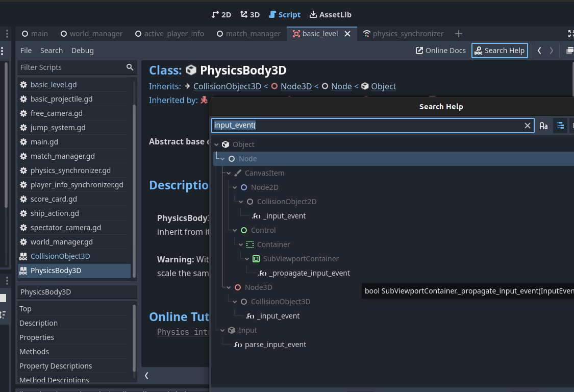Open player_info_synchronizer.gd script
Image resolution: width=574 pixels, height=392 pixels.
point(74,185)
